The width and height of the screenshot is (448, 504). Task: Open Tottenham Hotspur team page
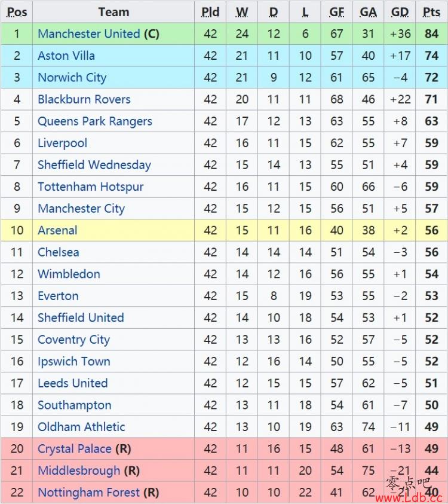(x=91, y=187)
